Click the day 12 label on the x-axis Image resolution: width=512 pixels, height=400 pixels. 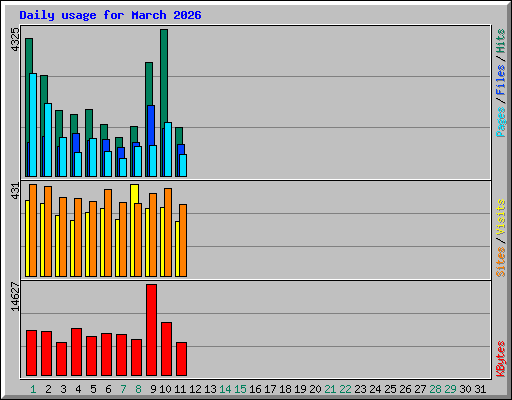tap(195, 389)
